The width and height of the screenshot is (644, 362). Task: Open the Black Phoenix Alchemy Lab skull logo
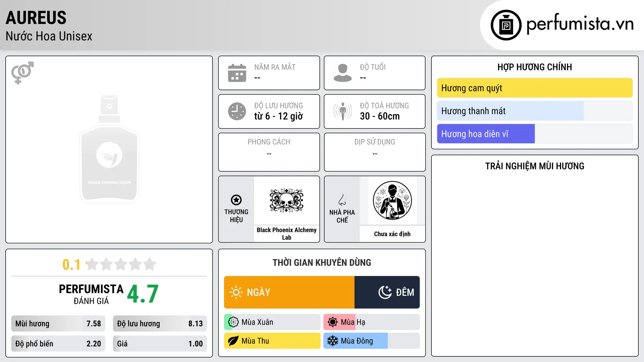click(x=286, y=200)
